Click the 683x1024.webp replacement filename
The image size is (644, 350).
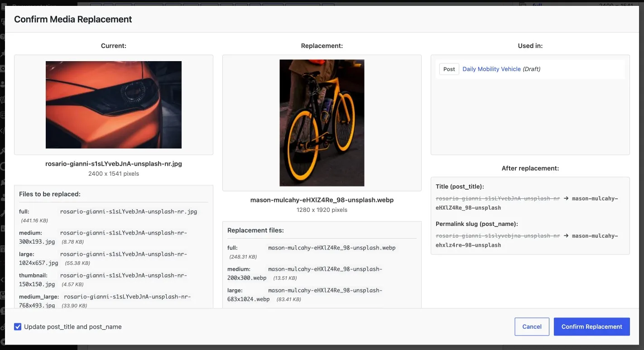point(249,299)
